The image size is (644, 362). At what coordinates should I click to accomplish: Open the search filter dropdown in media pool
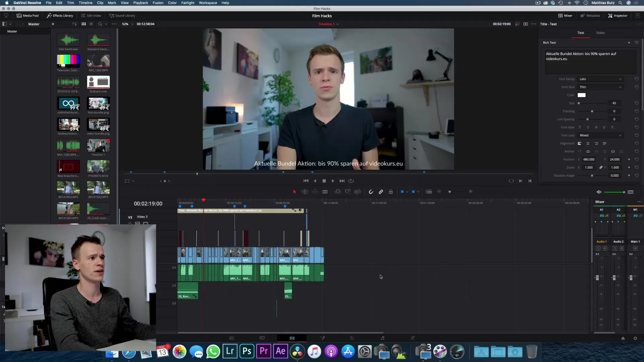click(106, 24)
